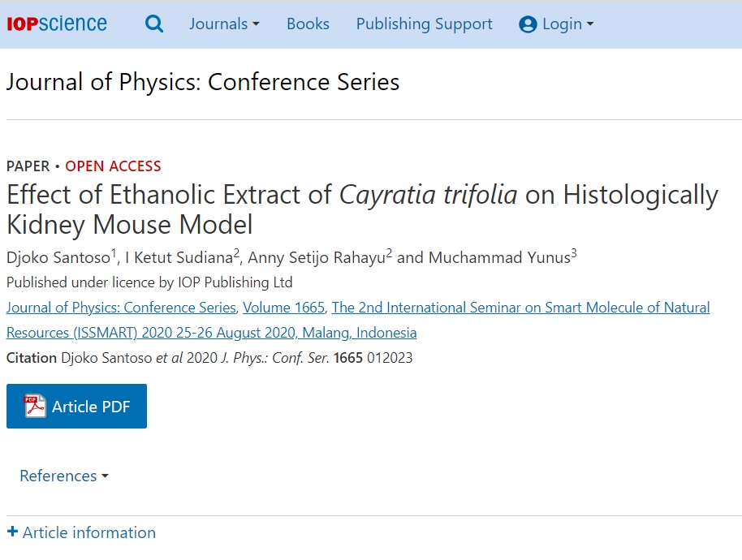Click the IOPscience logo

click(57, 24)
